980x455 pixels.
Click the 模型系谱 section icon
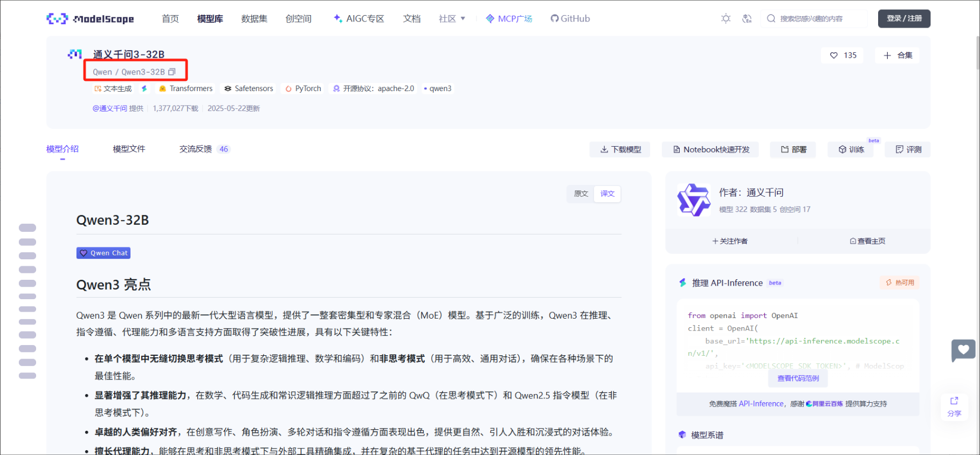click(682, 435)
